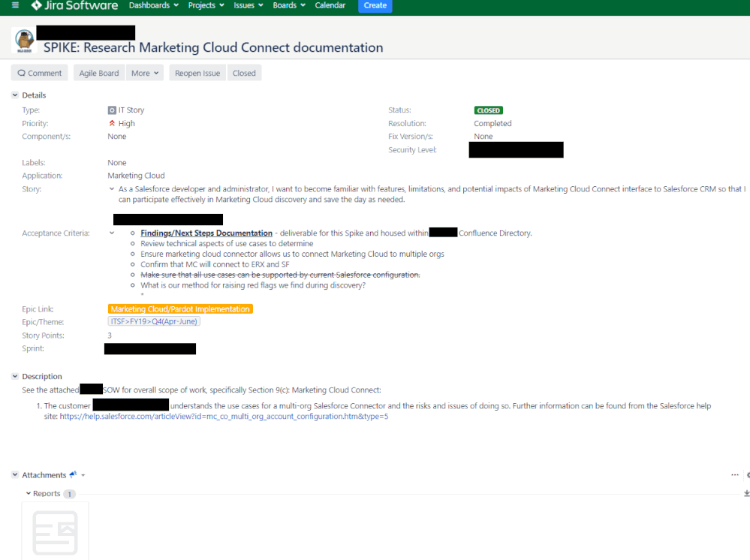Open the report attachment thumbnail
The height and width of the screenshot is (560, 750).
coord(55,531)
